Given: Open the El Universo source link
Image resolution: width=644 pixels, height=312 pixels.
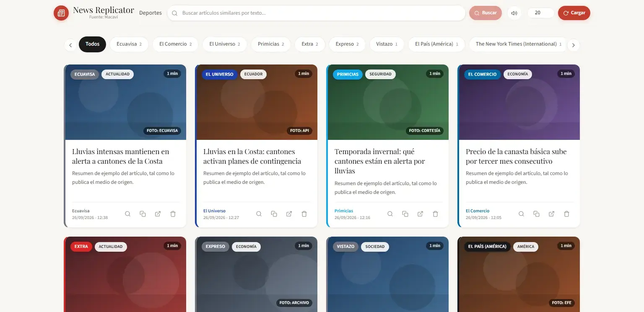Looking at the screenshot, I should (x=214, y=211).
